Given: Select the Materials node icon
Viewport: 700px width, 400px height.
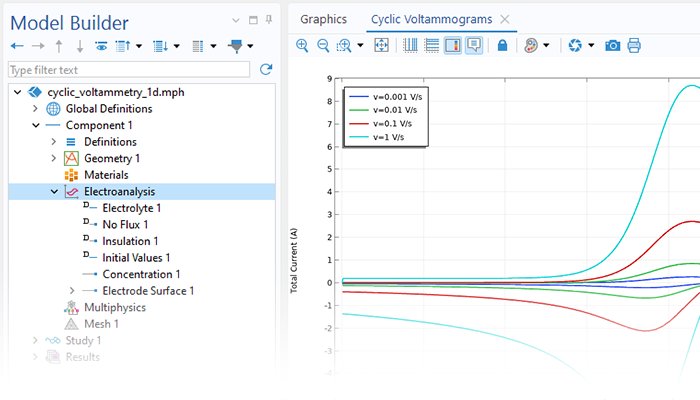Looking at the screenshot, I should (x=71, y=175).
